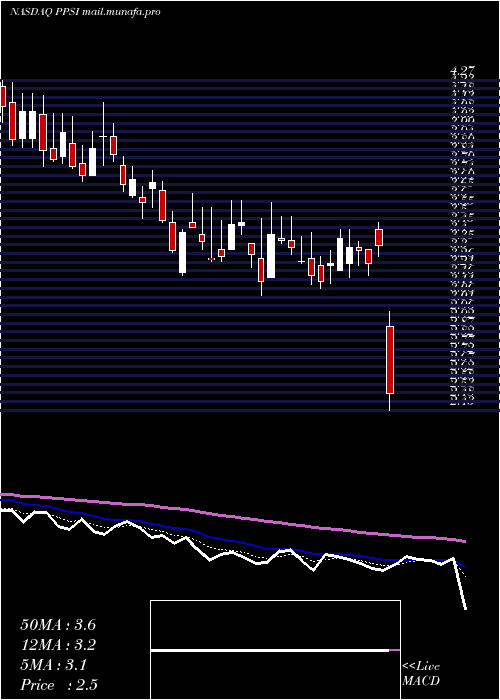The height and width of the screenshot is (700, 500).
Task: Click the MACD indicator box
Action: (275, 650)
